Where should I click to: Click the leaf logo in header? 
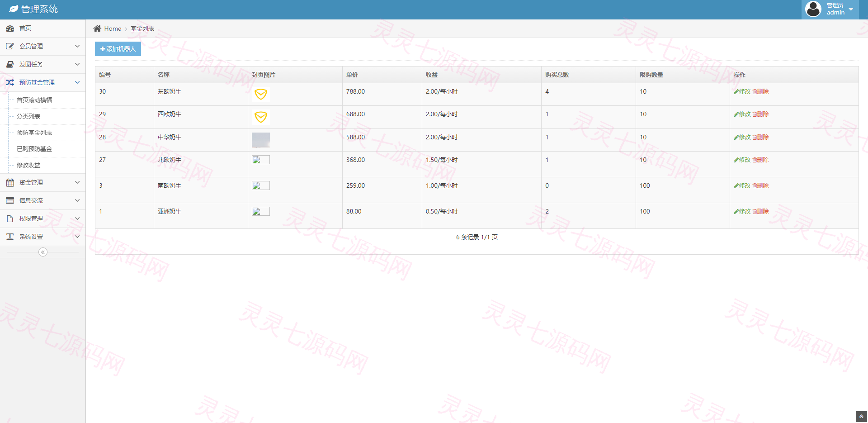click(x=14, y=9)
